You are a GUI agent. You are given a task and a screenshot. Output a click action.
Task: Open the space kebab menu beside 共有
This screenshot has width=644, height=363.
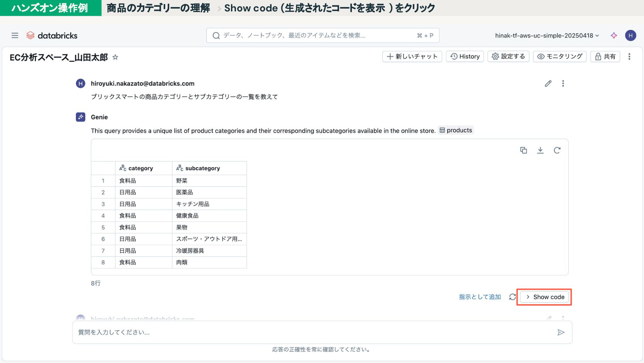[x=629, y=56]
